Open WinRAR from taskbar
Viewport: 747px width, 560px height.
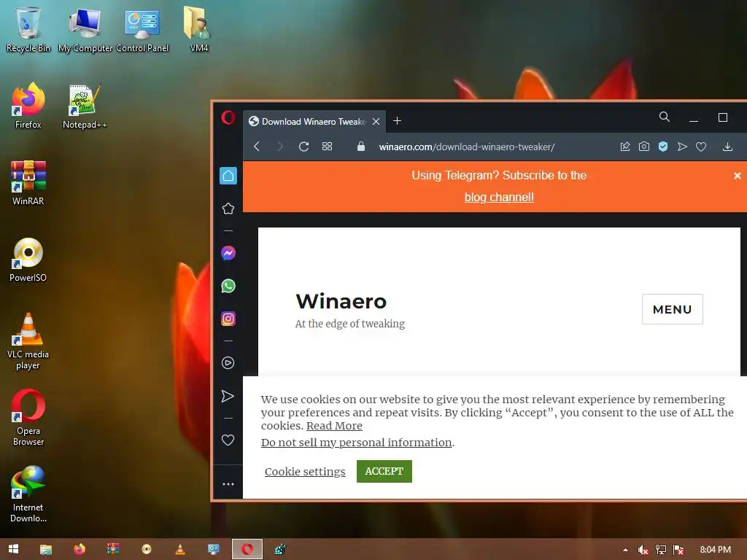click(113, 549)
